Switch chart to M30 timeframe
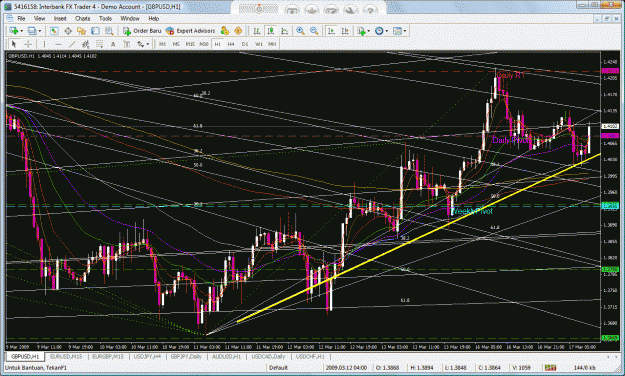This screenshot has height=376, width=625. [x=204, y=44]
